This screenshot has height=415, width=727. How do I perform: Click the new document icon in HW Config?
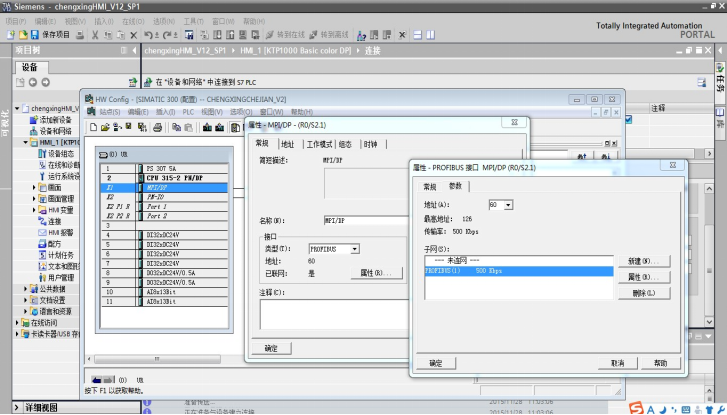[x=93, y=127]
